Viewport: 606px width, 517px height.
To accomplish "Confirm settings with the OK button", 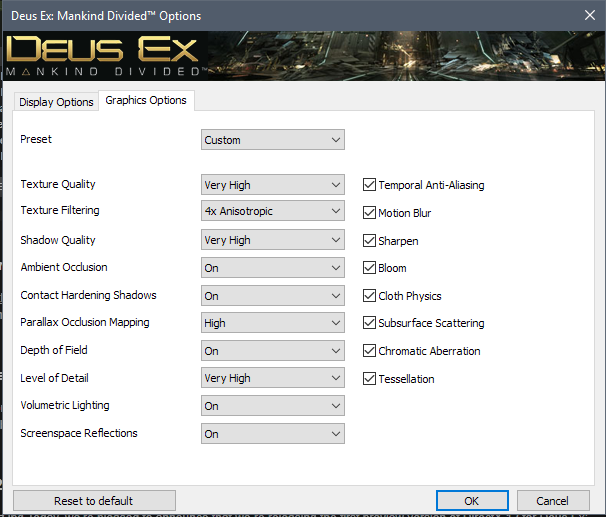I will tap(472, 501).
